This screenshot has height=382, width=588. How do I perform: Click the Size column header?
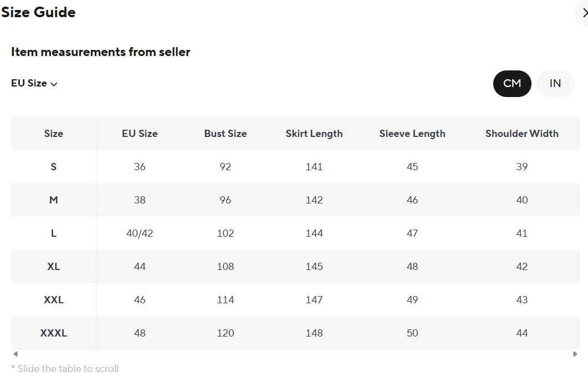54,134
